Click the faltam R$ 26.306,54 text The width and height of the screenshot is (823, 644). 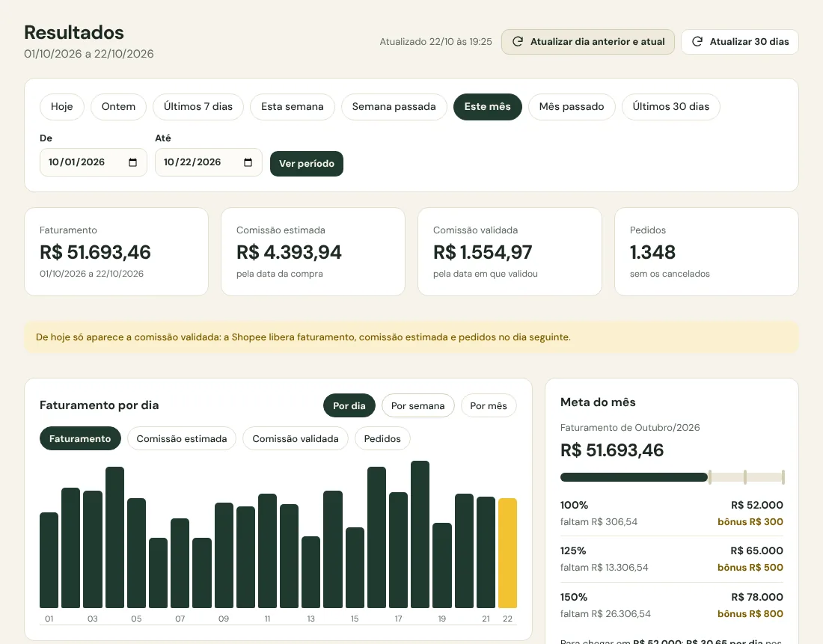(606, 613)
